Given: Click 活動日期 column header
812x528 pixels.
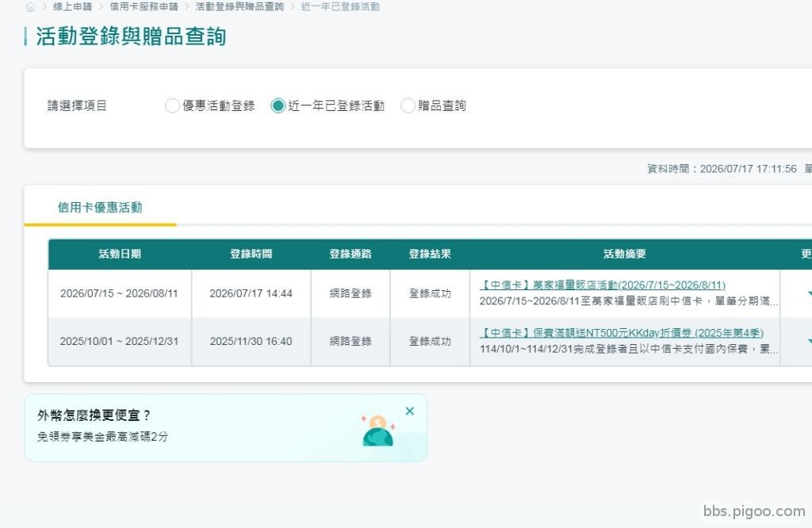Looking at the screenshot, I should pyautogui.click(x=120, y=254).
